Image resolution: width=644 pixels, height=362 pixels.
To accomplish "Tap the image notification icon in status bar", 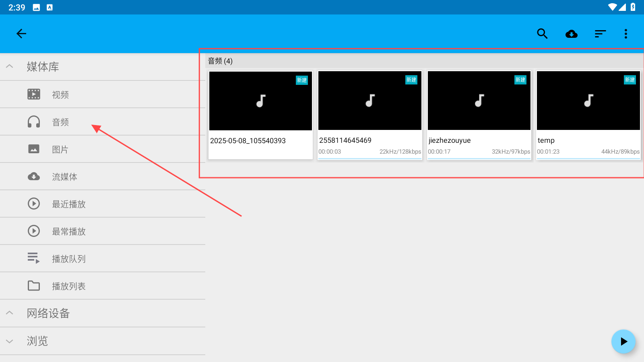I will coord(36,7).
